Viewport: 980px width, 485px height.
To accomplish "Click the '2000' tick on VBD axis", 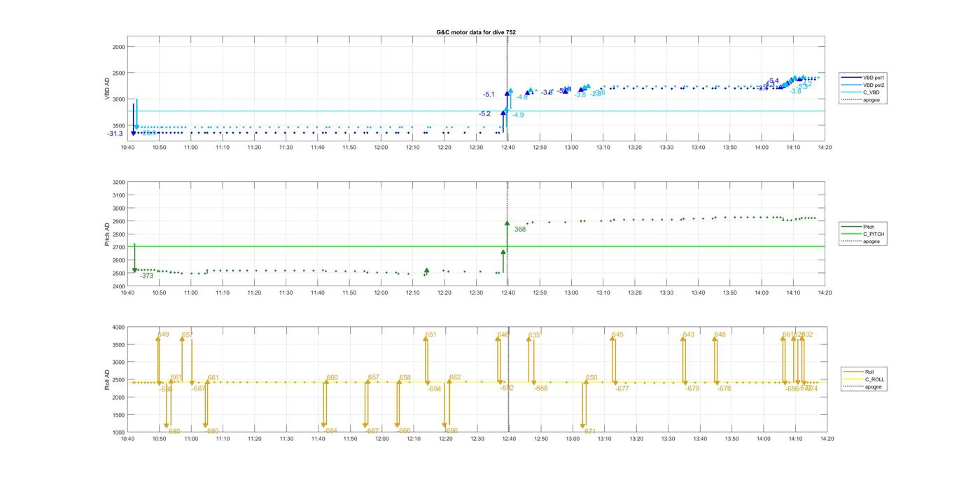I will pyautogui.click(x=118, y=47).
